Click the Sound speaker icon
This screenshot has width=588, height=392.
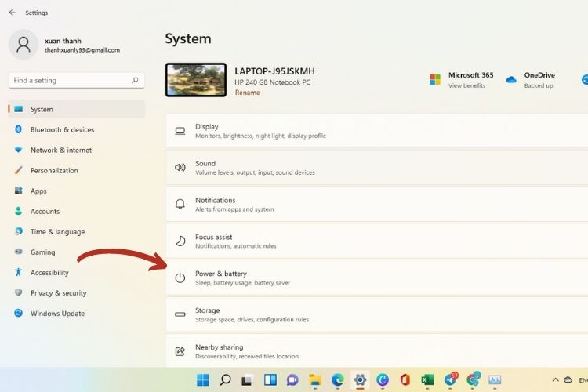(x=180, y=167)
